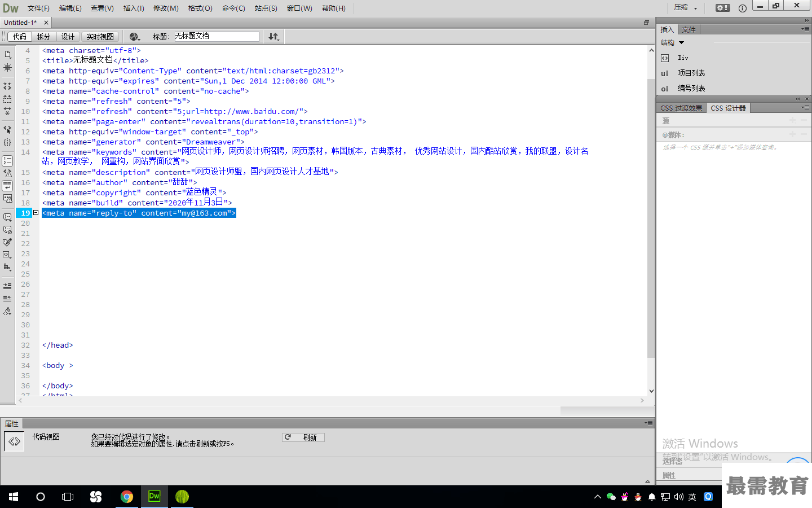
Task: Click the 标题 title input field
Action: (217, 37)
